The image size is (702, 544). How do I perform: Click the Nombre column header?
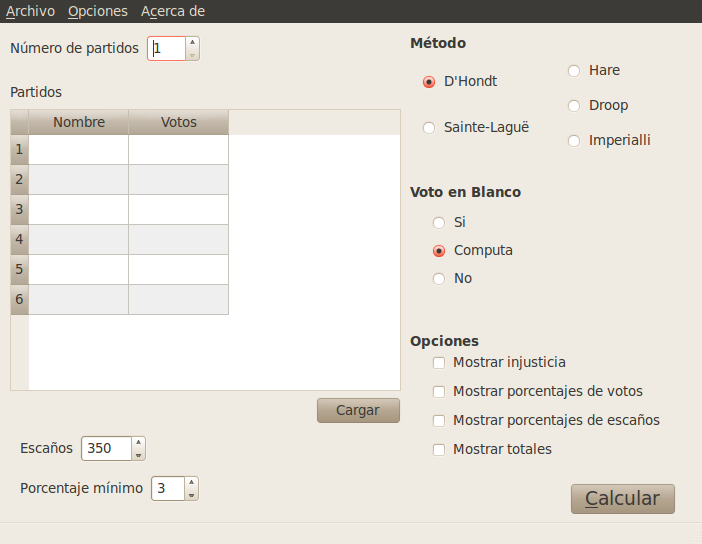point(79,122)
